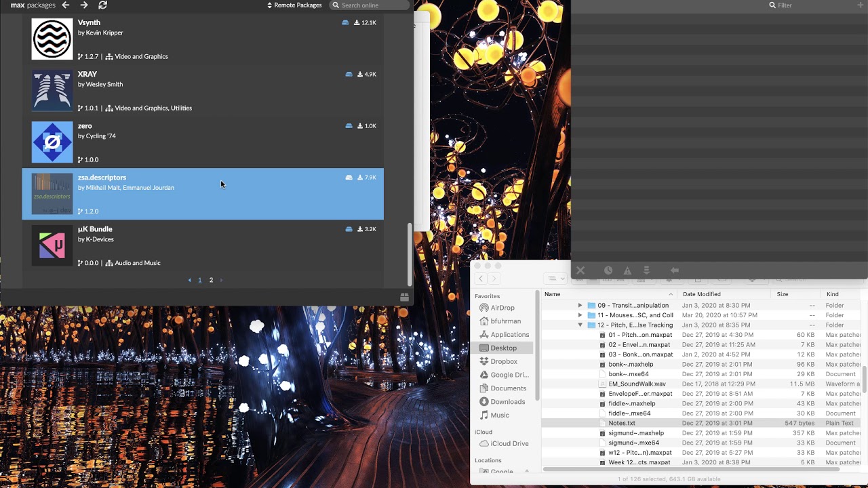The image size is (868, 488).
Task: Open the µK Bundle package title
Action: (95, 229)
